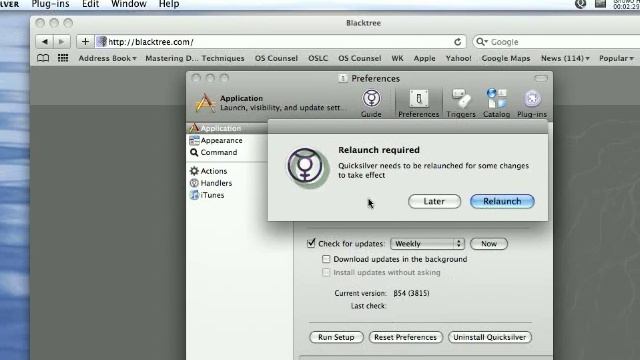Open the Edit menu
This screenshot has height=360, width=640.
click(x=91, y=4)
